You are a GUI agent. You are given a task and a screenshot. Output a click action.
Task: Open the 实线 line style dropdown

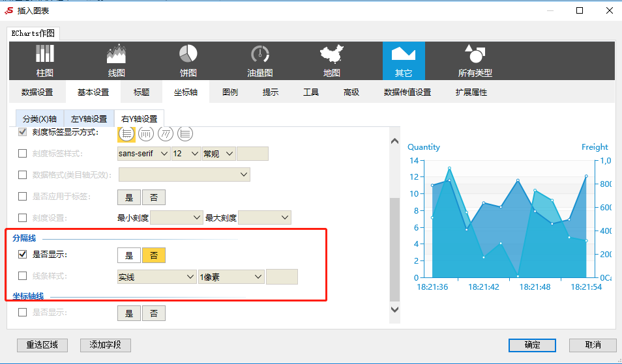[x=157, y=277]
